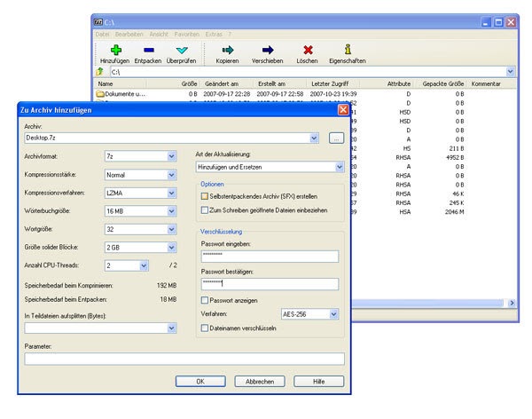Expand the In Teildateien aufsplitten dropdown
Image resolution: width=532 pixels, height=419 pixels.
point(172,328)
